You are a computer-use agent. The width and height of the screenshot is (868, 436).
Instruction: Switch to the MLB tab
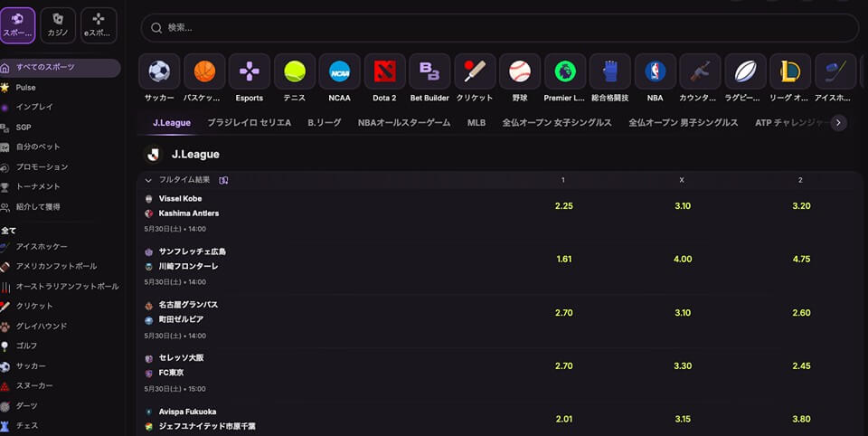pos(476,123)
